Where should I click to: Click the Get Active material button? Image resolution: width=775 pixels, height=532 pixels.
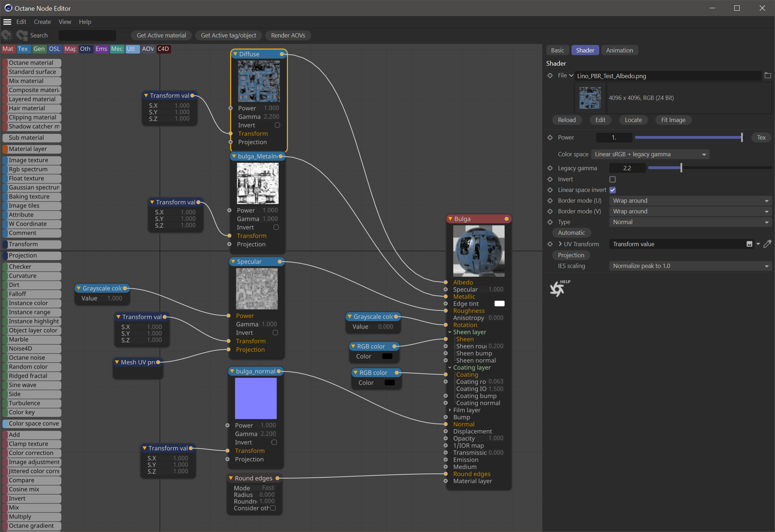(x=161, y=35)
